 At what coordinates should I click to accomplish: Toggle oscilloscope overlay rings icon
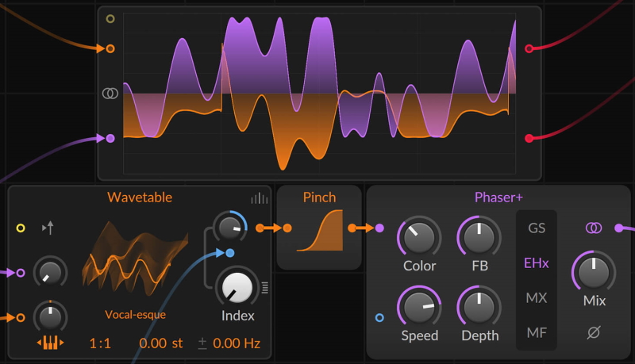coord(110,94)
